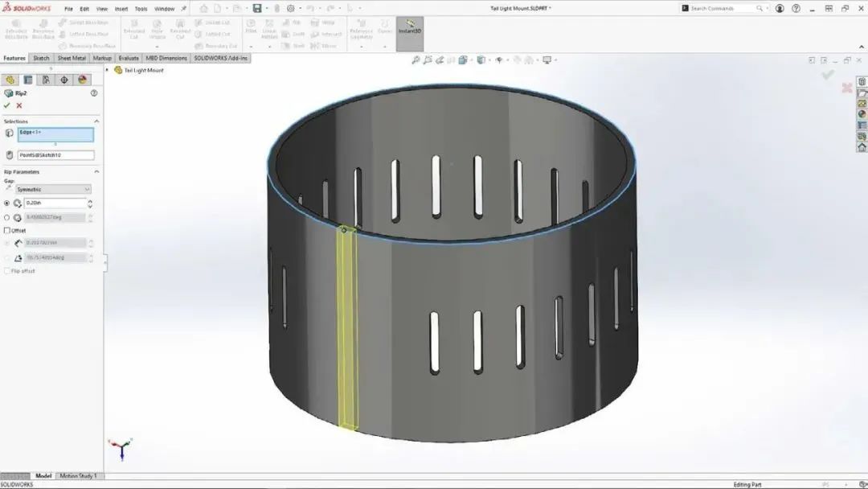This screenshot has width=868, height=489.
Task: Select the Fillet tool in the Features ribbon
Action: (250, 27)
